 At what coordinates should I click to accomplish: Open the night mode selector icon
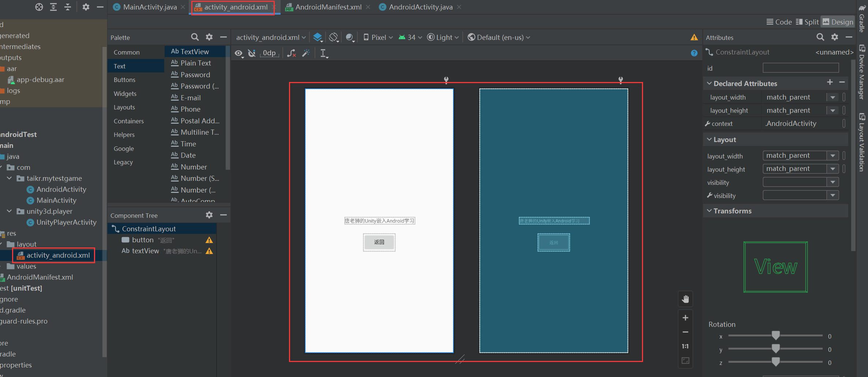(350, 37)
